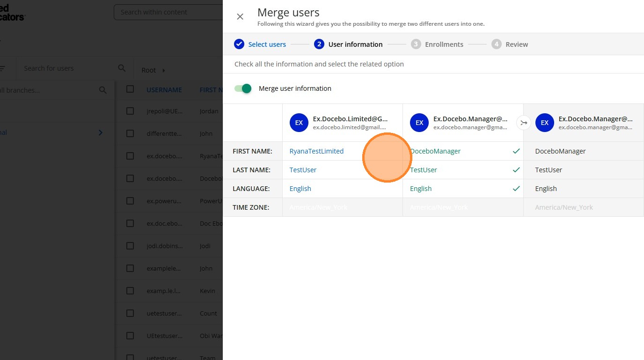The image size is (644, 360).
Task: Click source Ex.Docebo.Manager user avatar
Action: tap(419, 123)
